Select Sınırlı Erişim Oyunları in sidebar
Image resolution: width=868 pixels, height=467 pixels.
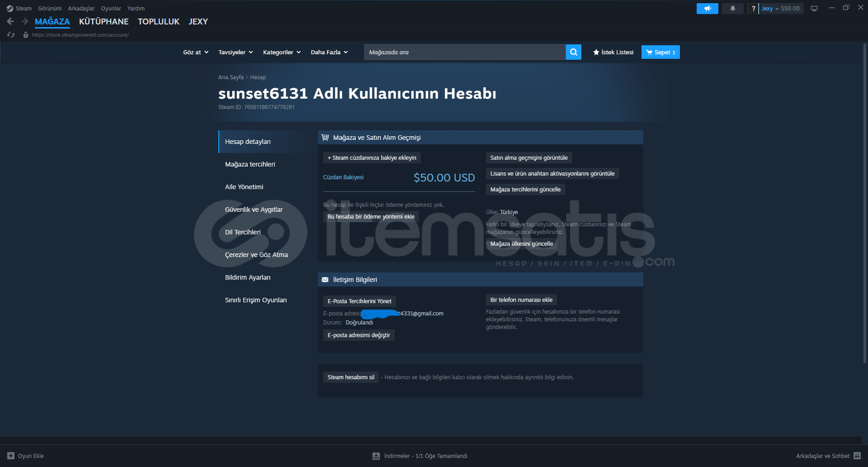(264, 300)
